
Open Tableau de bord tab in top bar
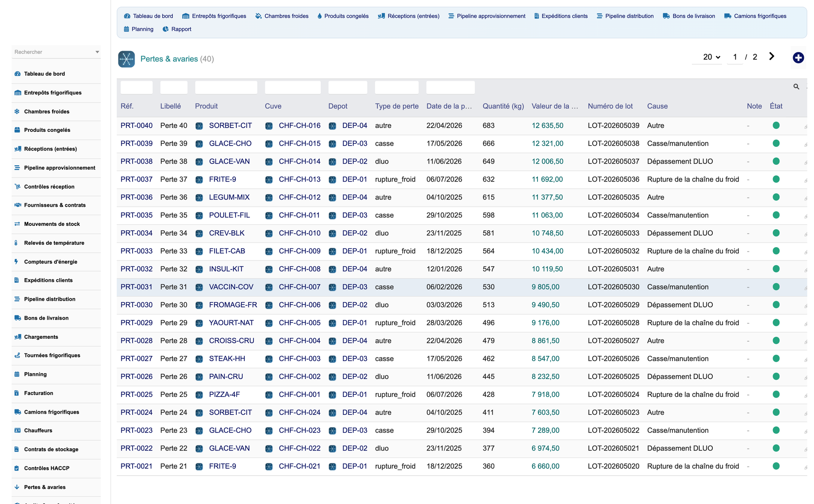point(148,16)
